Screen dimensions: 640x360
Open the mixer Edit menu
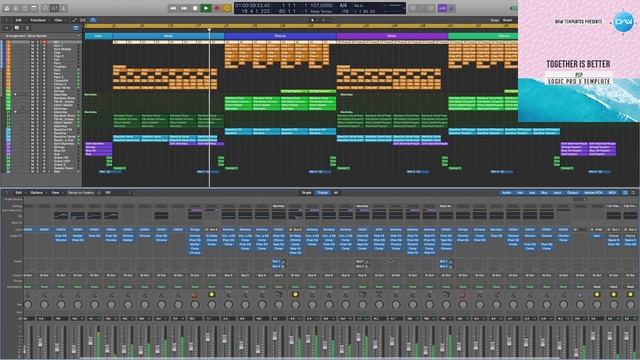(19, 193)
